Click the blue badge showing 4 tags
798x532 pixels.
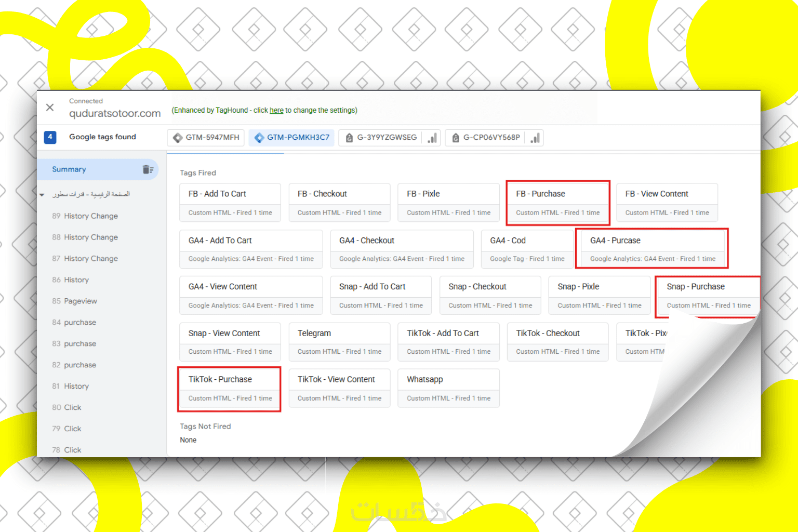click(x=50, y=137)
